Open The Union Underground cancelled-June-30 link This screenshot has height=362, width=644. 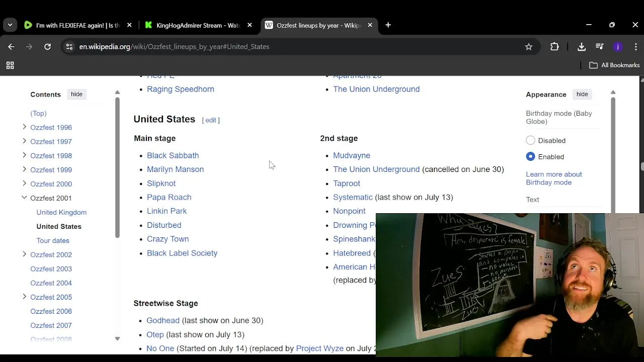click(376, 169)
